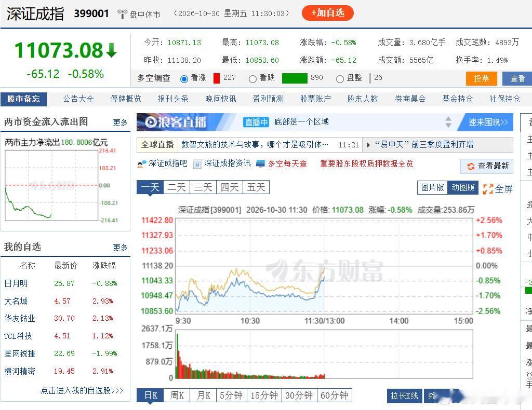Screen dimensions: 532x410
Task: Open the 晚间快讯 menu item
Action: point(220,99)
